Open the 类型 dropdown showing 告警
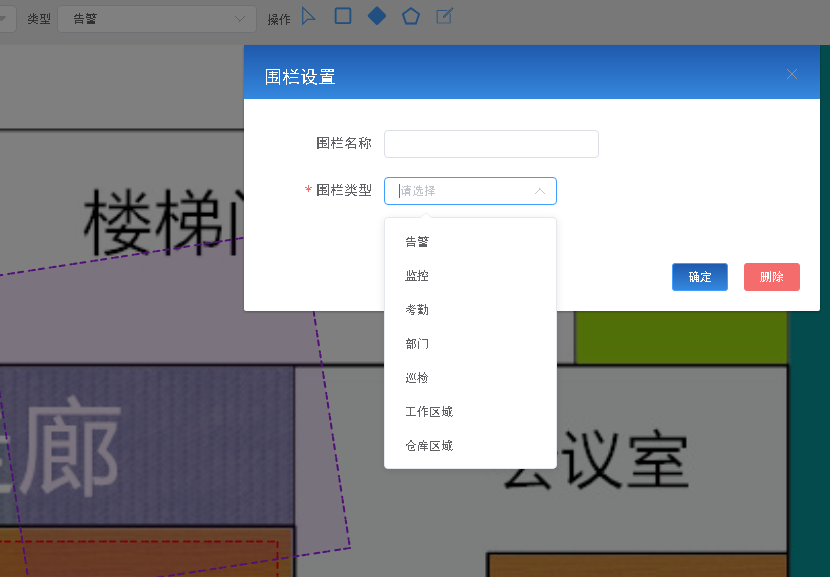 (156, 18)
